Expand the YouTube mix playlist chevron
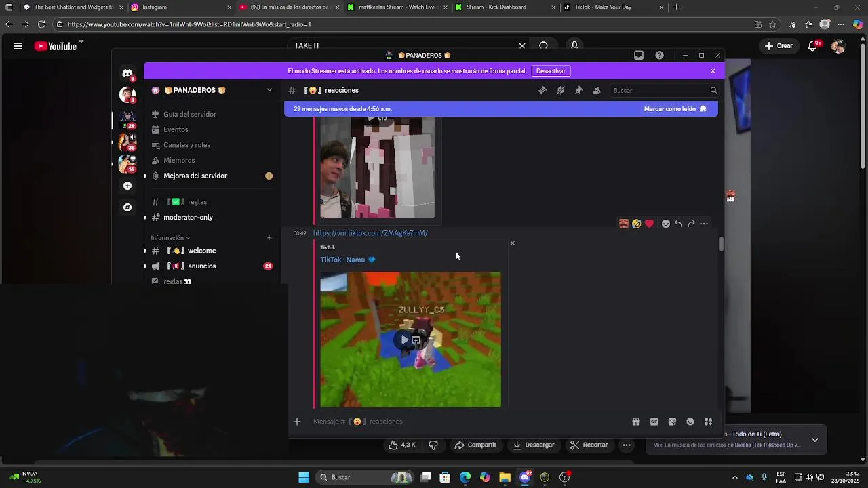Image resolution: width=868 pixels, height=488 pixels. (815, 440)
